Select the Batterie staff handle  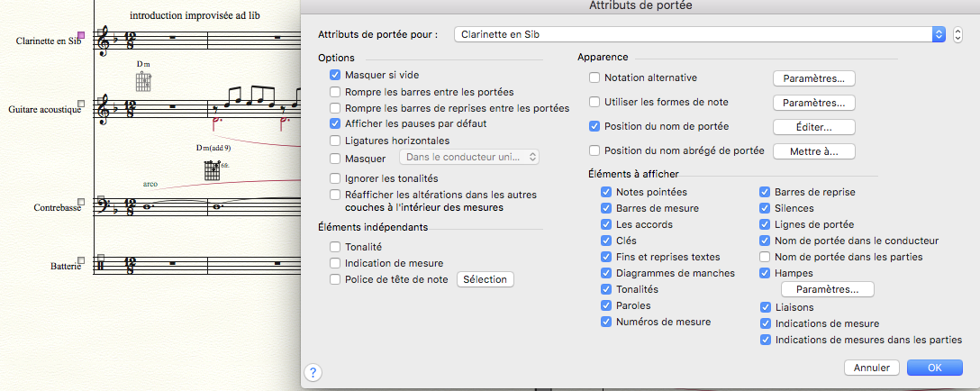(x=81, y=260)
